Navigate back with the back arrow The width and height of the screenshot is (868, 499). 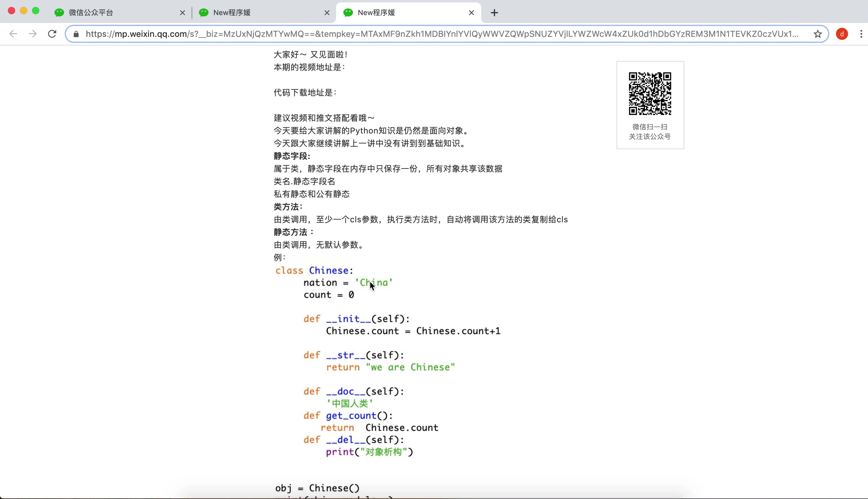(x=13, y=34)
